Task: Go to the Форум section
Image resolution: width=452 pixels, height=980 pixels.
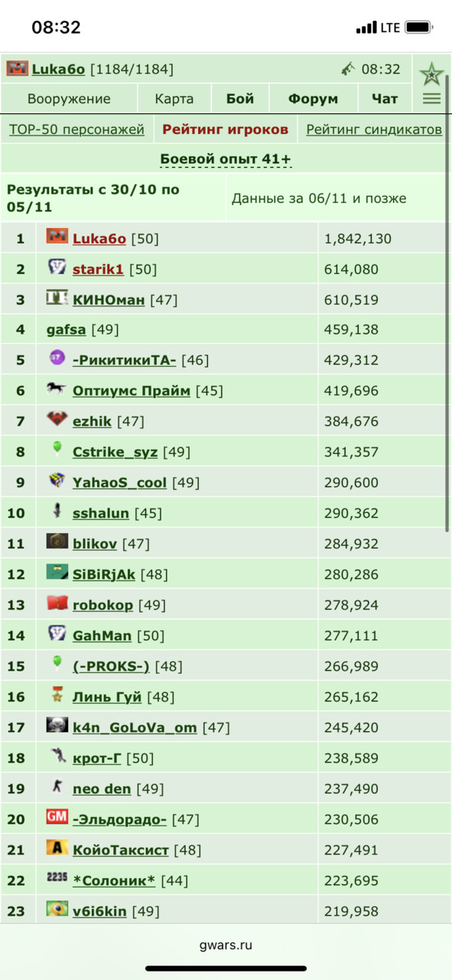Action: pyautogui.click(x=313, y=99)
